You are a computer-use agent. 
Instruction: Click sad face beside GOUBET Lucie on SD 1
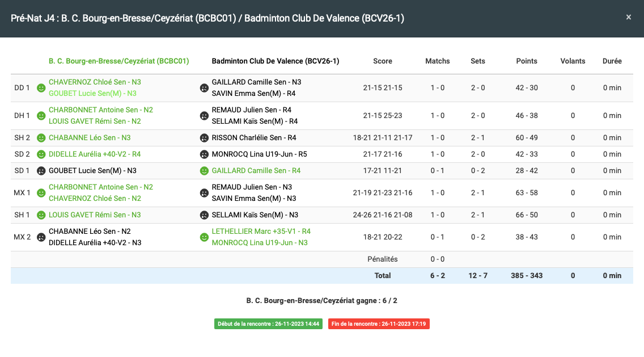41,171
